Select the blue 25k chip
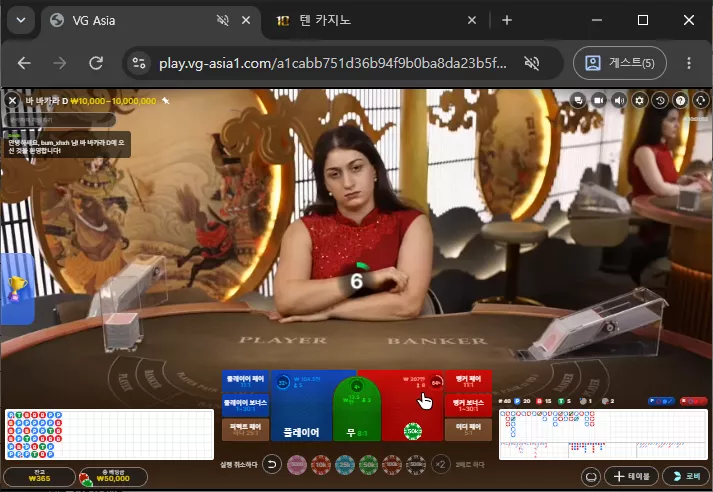Screen dimensions: 713x492 tap(345, 465)
